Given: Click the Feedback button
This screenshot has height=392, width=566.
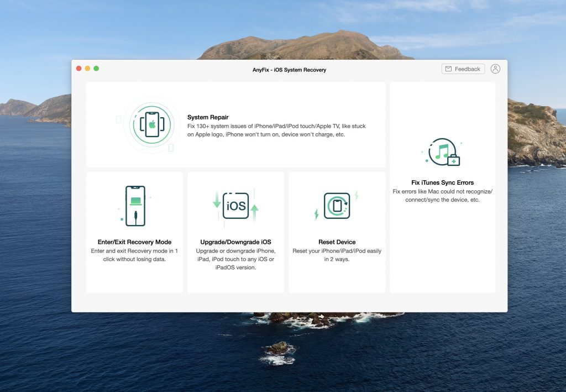Looking at the screenshot, I should [x=463, y=69].
